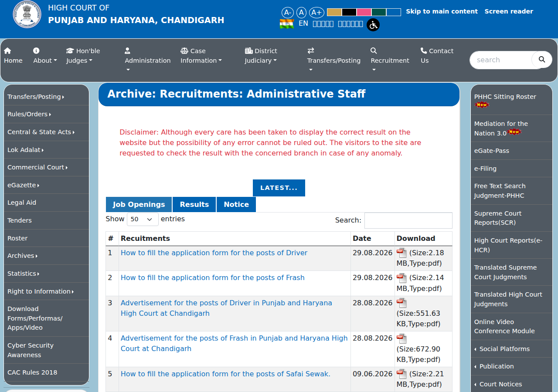Open PDF icon for Frash application form
558x392 pixels.
[401, 278]
